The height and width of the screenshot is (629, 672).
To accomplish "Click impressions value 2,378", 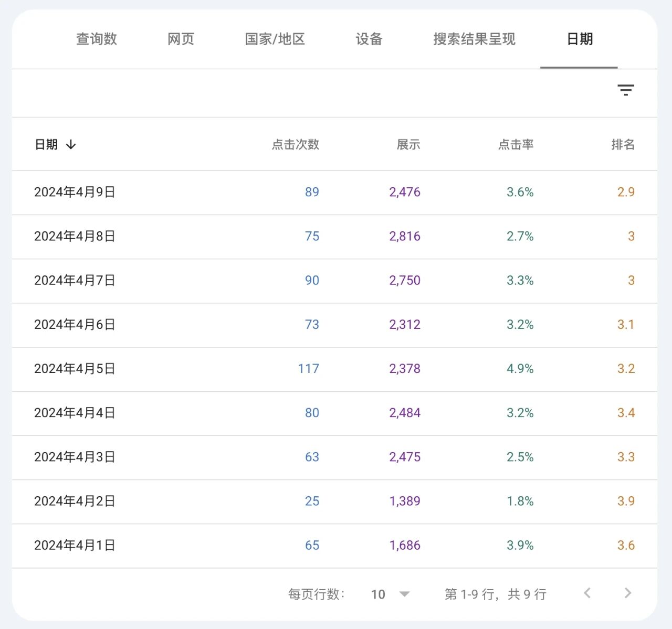I will pos(405,369).
